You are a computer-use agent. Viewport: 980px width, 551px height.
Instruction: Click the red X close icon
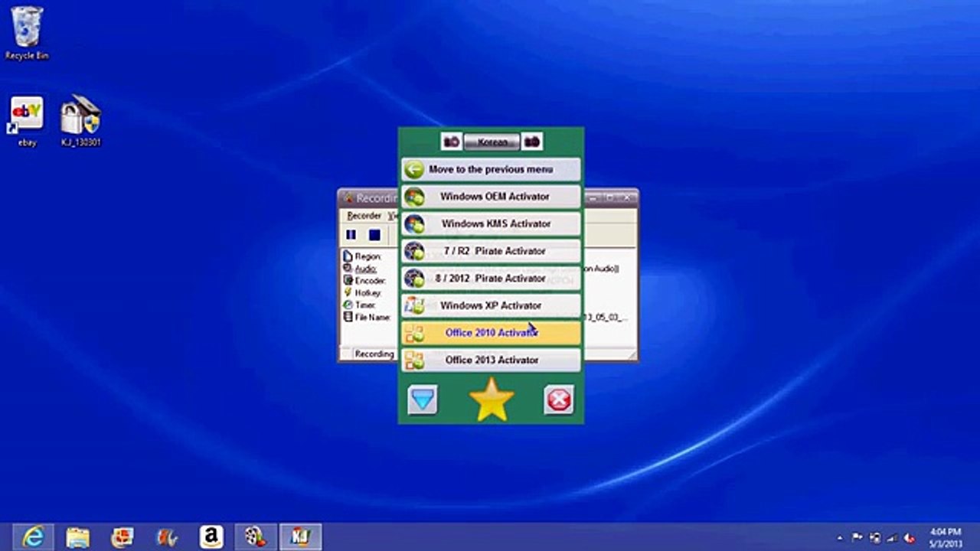coord(559,399)
